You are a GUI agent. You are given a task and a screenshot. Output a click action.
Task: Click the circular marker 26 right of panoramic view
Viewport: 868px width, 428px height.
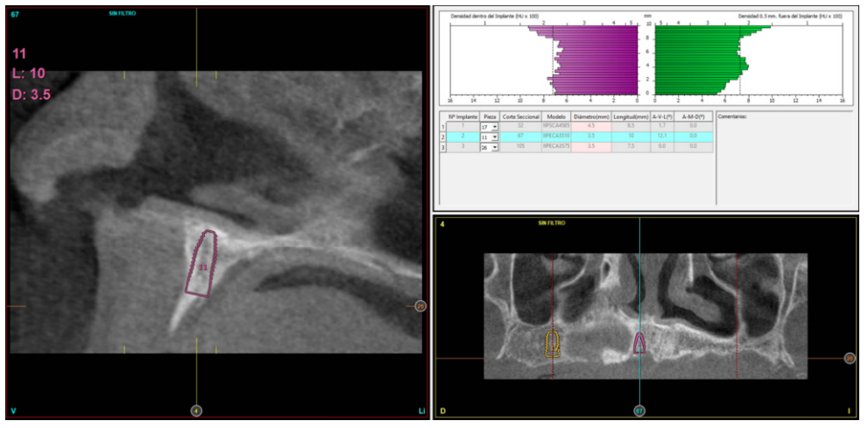point(849,358)
